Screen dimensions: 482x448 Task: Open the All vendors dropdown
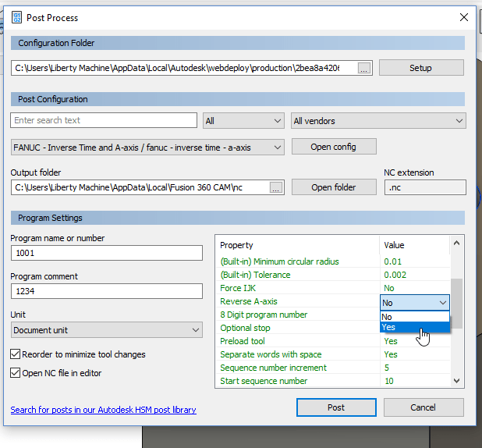point(378,121)
